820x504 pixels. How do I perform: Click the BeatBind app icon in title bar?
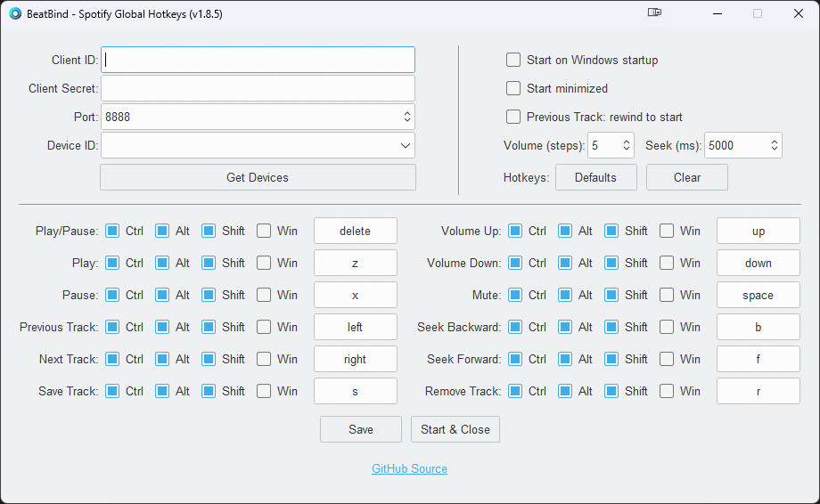(x=15, y=14)
